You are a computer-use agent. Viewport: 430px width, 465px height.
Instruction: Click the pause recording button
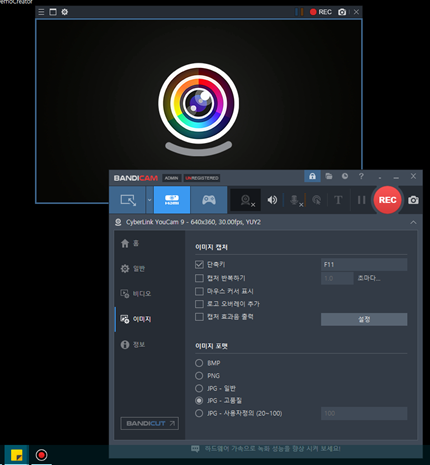tap(361, 200)
